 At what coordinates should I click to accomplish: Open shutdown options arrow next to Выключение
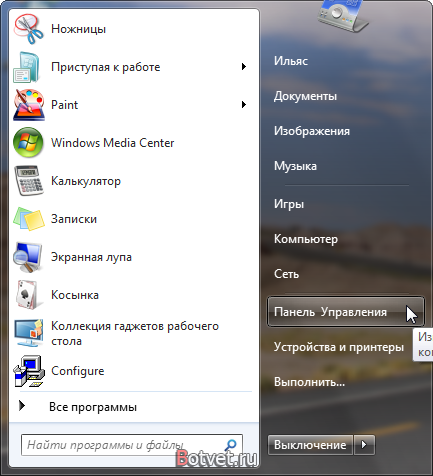[364, 445]
